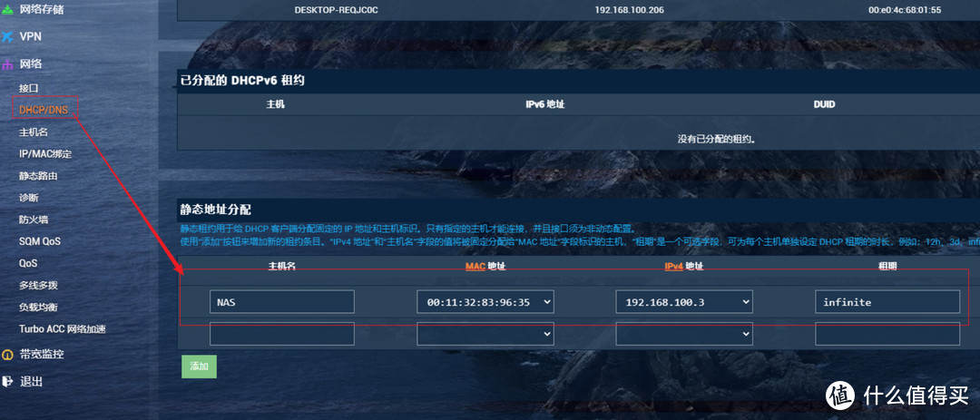Open IPv4 dropdown showing 192.168.100.3
The height and width of the screenshot is (420, 980).
tap(684, 302)
